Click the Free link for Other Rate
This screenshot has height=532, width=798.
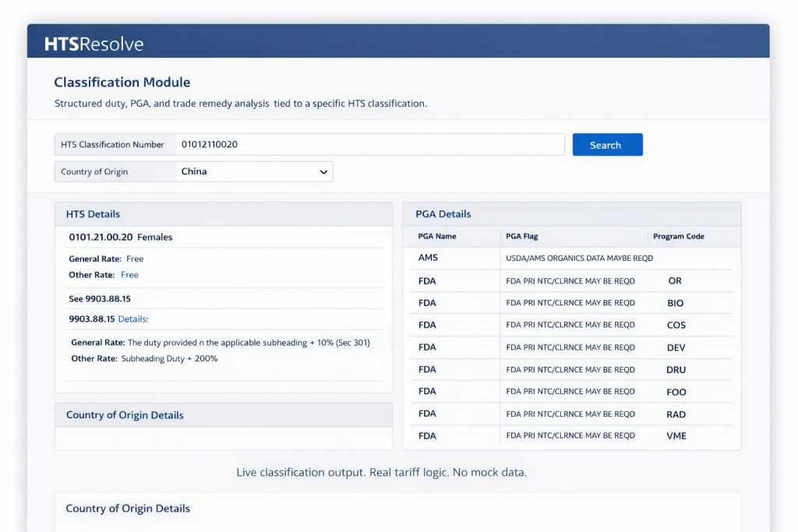point(129,275)
